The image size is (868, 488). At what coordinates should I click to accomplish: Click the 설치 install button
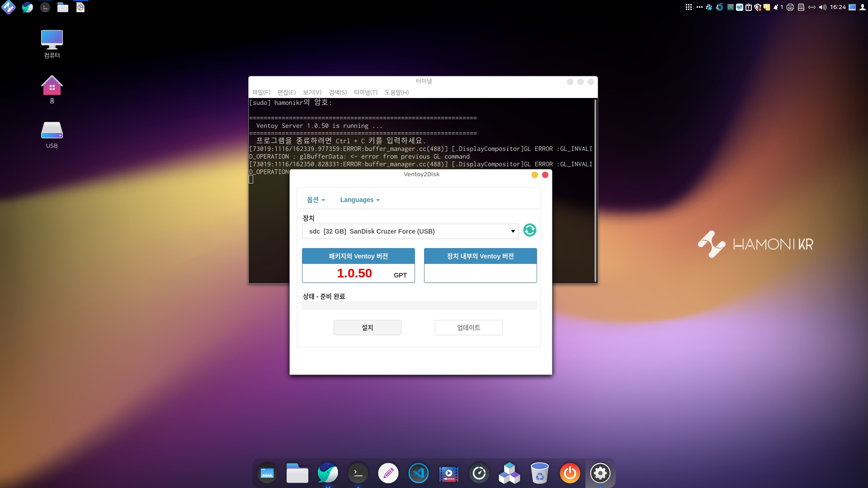(367, 328)
